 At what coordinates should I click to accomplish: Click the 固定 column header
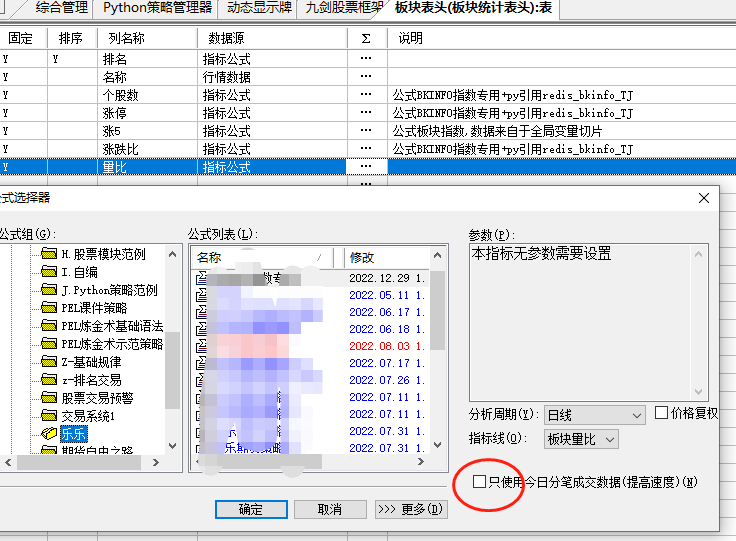pos(23,38)
